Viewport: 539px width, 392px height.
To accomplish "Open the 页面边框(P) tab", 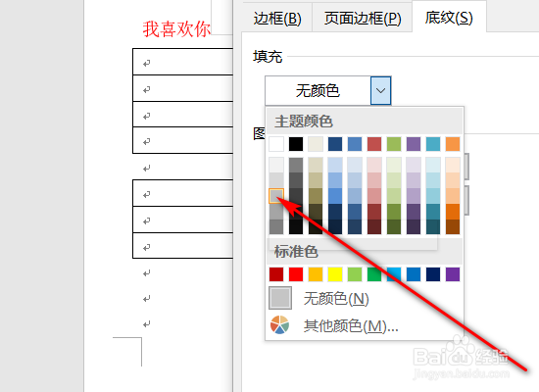I will pos(363,18).
